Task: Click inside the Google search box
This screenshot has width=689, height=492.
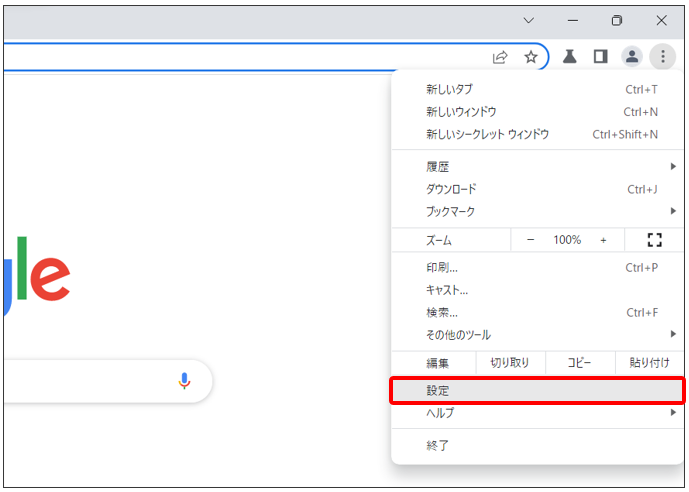Action: 101,381
